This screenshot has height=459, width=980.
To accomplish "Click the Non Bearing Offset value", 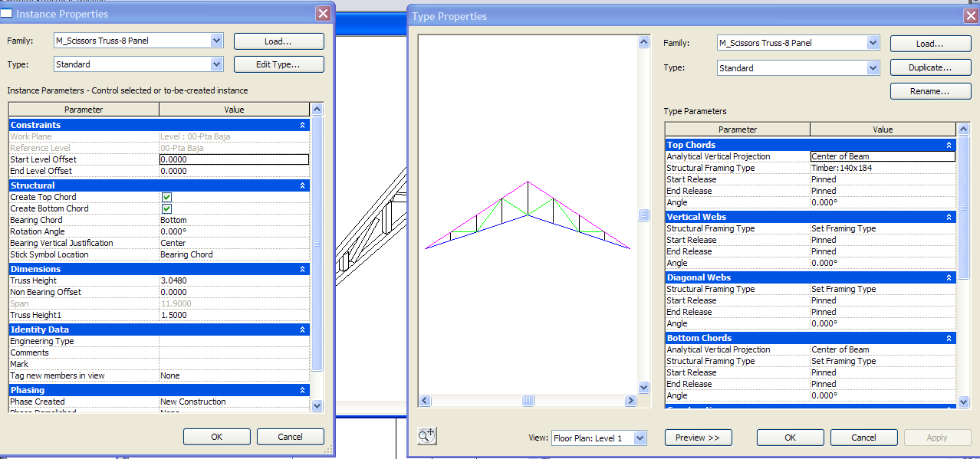I will pos(234,292).
